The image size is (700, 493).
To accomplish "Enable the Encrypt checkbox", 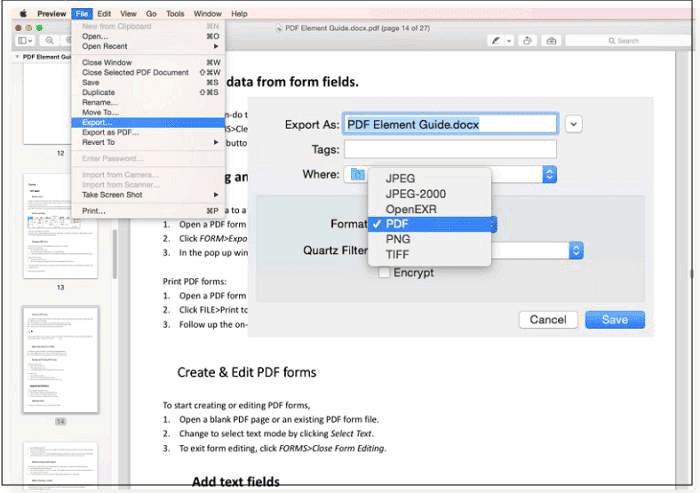I will [384, 273].
